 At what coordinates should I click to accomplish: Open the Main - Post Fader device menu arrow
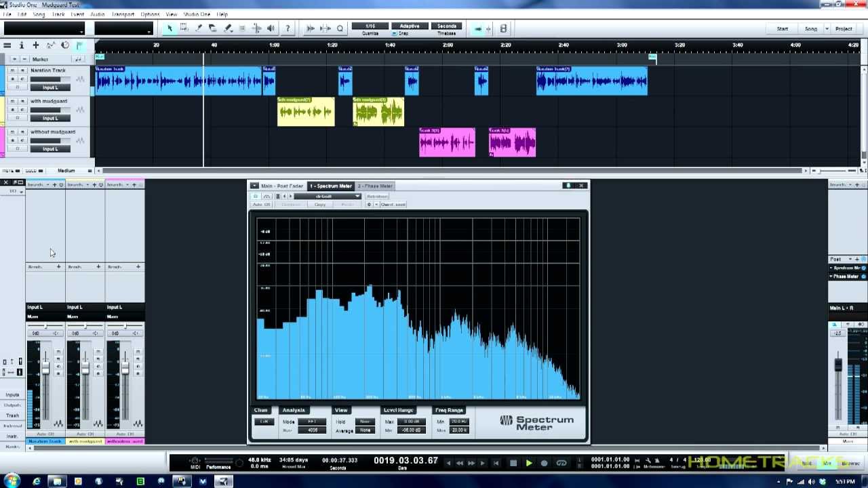click(x=254, y=186)
